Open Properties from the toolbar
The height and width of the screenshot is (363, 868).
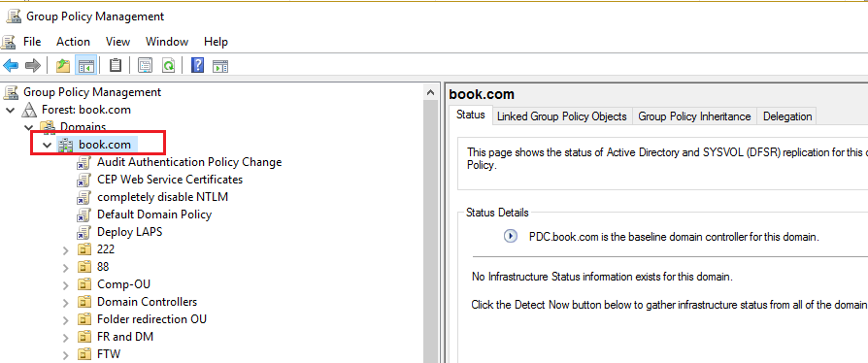pos(145,66)
